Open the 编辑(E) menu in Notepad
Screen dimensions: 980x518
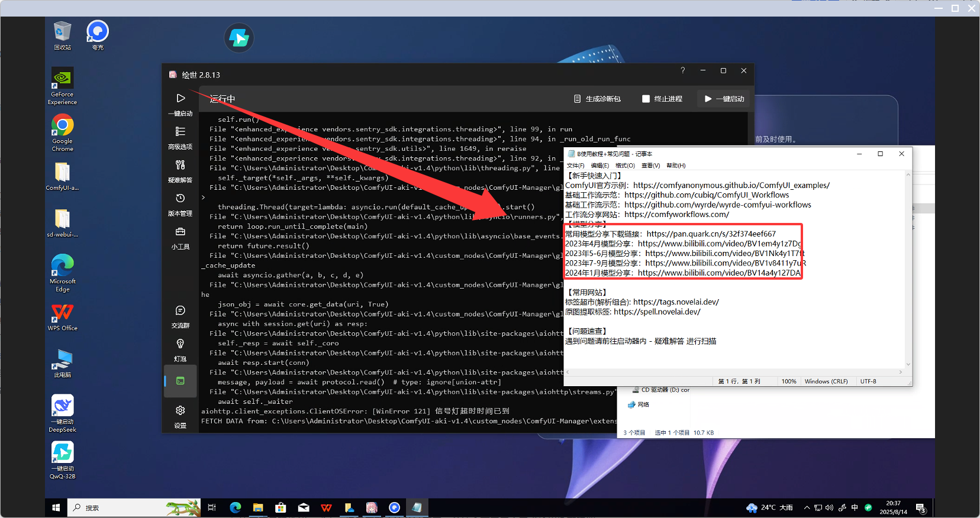pyautogui.click(x=600, y=166)
